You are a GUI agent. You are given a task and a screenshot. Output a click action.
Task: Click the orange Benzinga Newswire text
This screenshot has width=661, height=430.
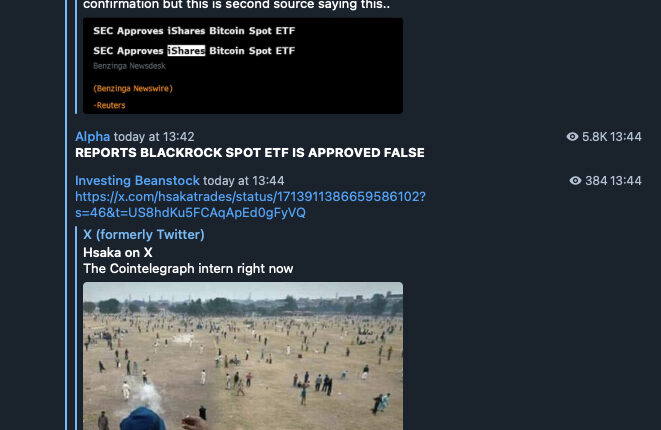coord(133,89)
